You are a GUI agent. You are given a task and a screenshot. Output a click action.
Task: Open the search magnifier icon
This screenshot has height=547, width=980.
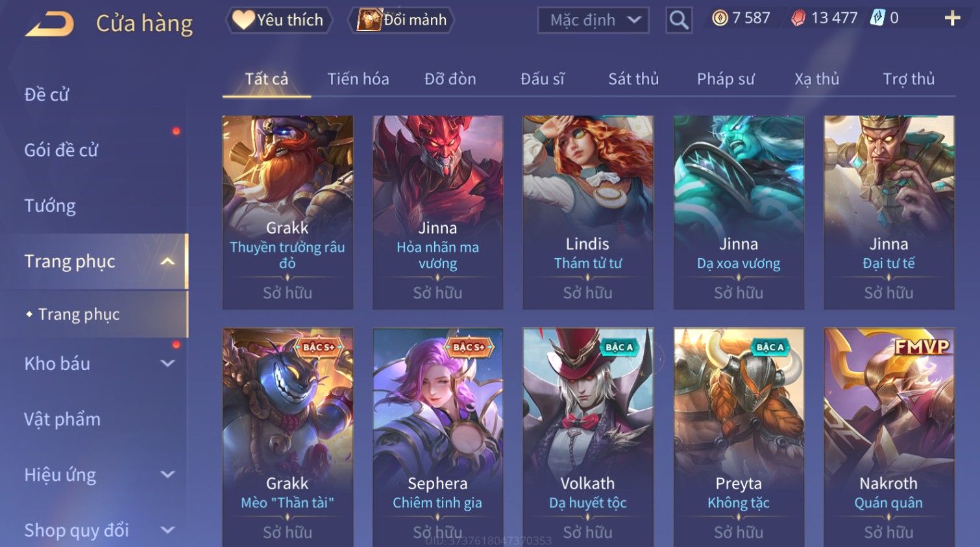(679, 20)
